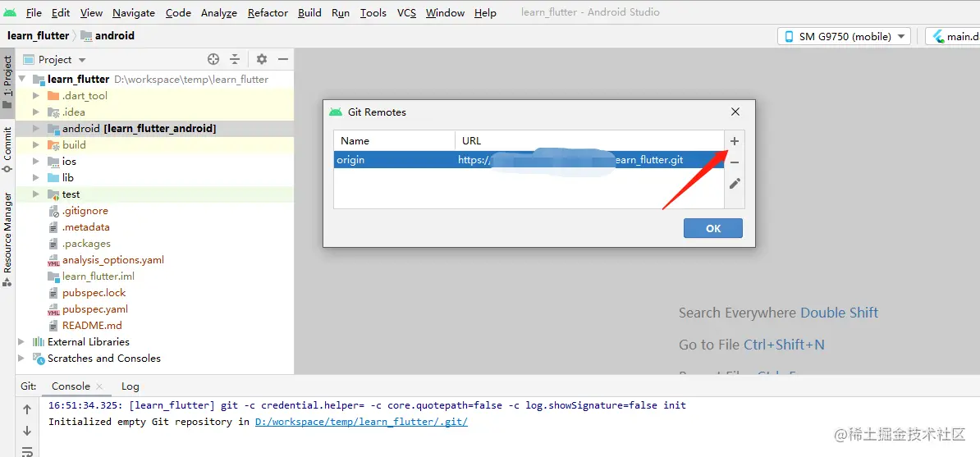
Task: Open the Commit side tool window
Action: tap(7, 151)
